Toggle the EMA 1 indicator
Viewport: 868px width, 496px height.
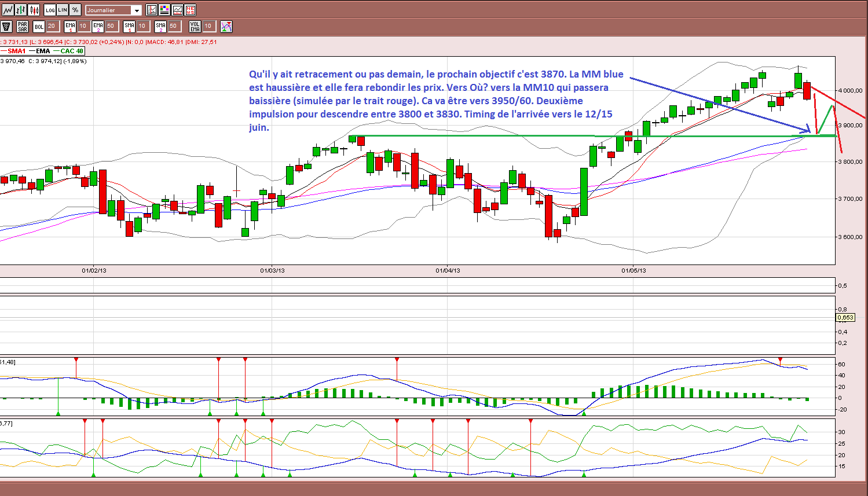pyautogui.click(x=70, y=27)
